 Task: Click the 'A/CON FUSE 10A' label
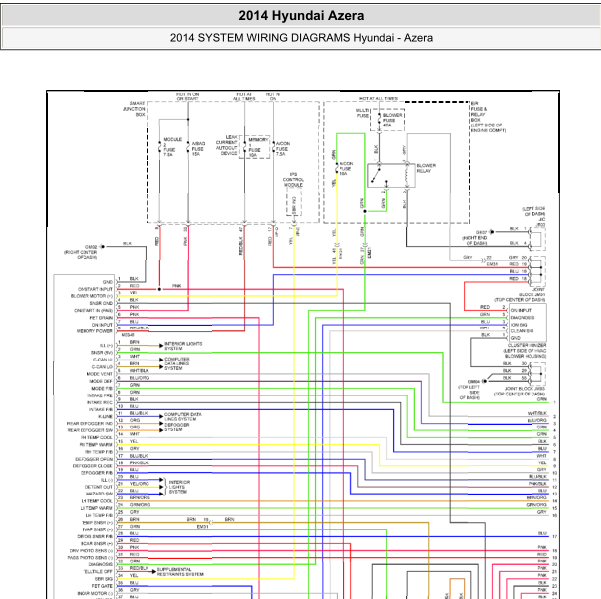click(x=346, y=169)
